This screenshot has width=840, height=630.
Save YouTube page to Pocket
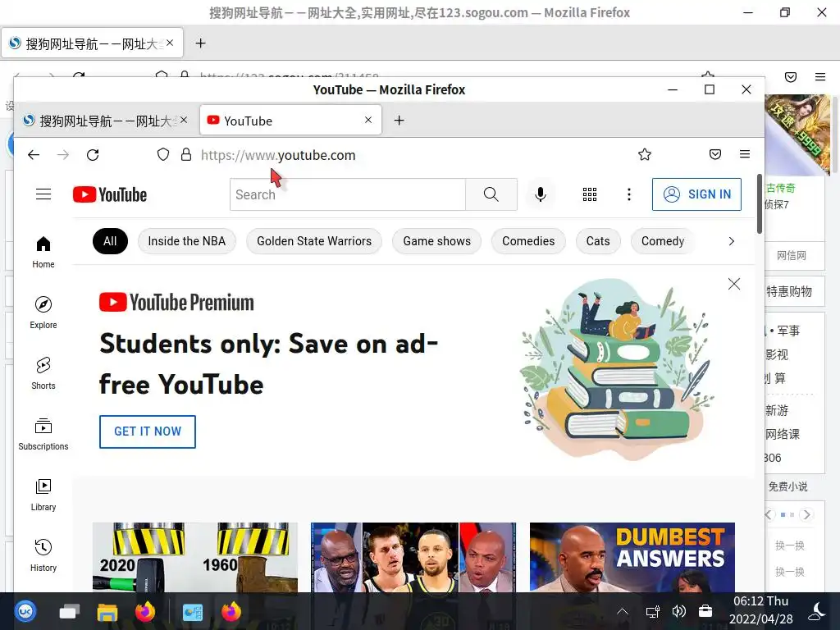click(x=715, y=155)
